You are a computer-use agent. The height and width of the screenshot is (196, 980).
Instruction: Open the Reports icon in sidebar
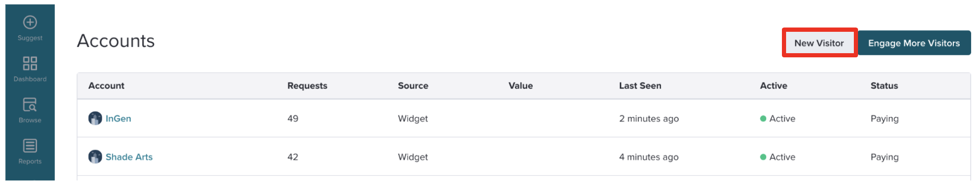(x=30, y=146)
